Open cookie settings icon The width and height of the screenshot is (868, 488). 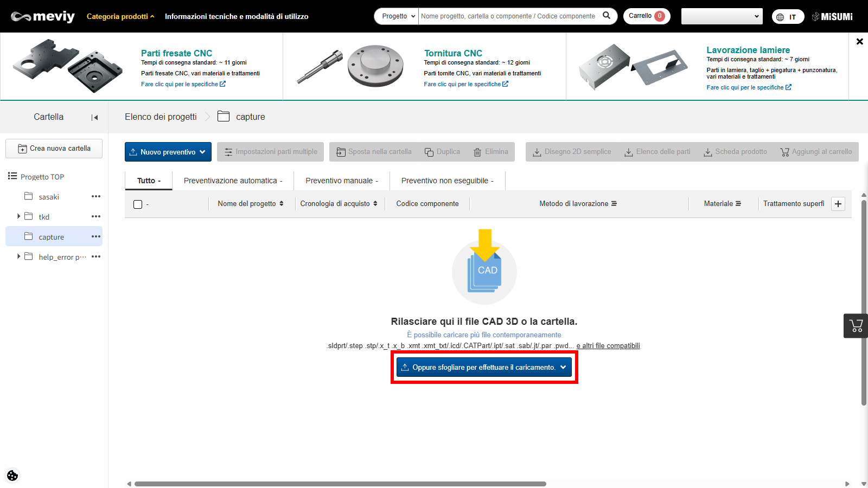(12, 476)
